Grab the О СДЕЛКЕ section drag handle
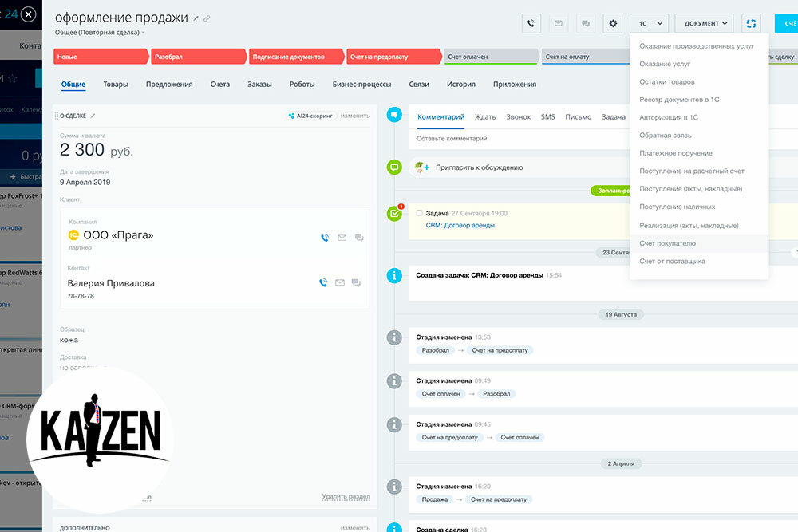 coord(57,116)
